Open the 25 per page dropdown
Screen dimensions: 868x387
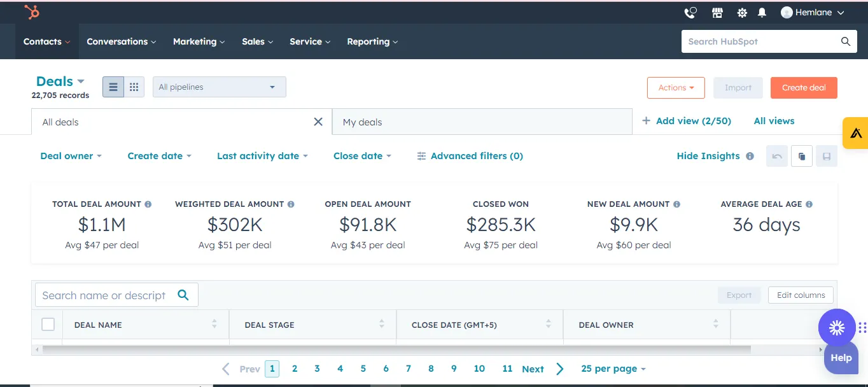(x=613, y=369)
